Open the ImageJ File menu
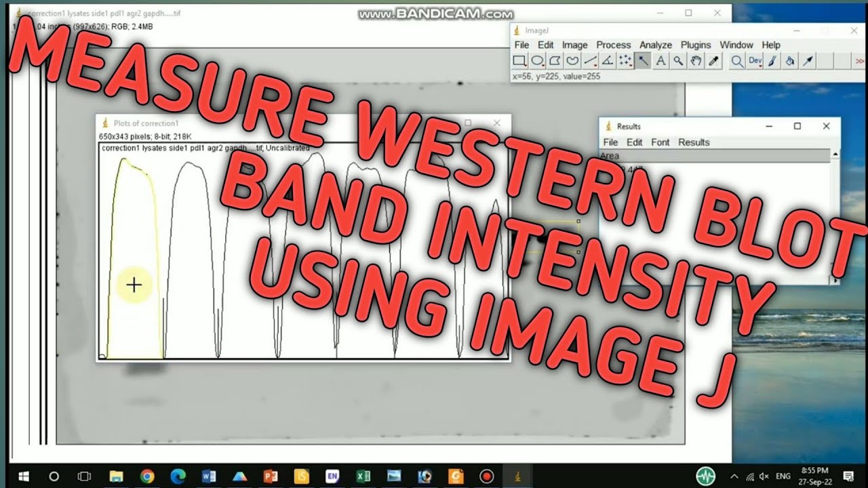This screenshot has width=868, height=488. pyautogui.click(x=521, y=45)
